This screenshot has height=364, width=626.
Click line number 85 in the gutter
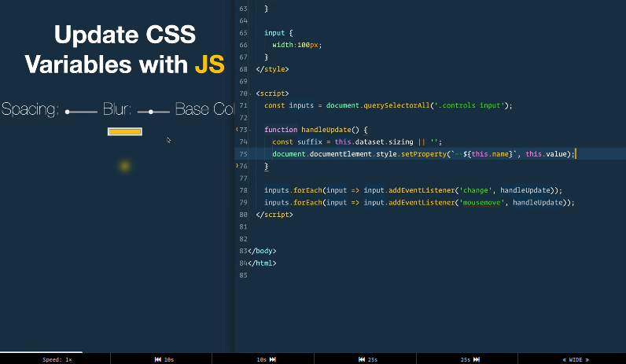(x=243, y=275)
